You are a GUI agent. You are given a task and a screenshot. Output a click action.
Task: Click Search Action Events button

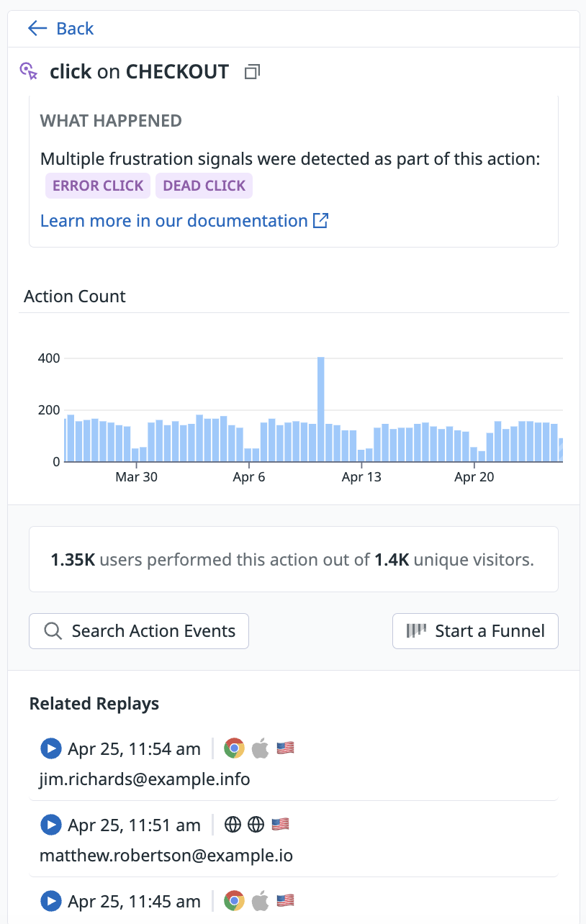tap(139, 631)
